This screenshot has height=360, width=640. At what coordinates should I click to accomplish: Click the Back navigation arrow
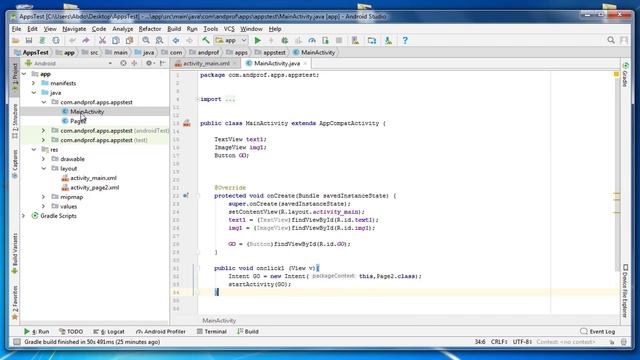click(x=176, y=40)
